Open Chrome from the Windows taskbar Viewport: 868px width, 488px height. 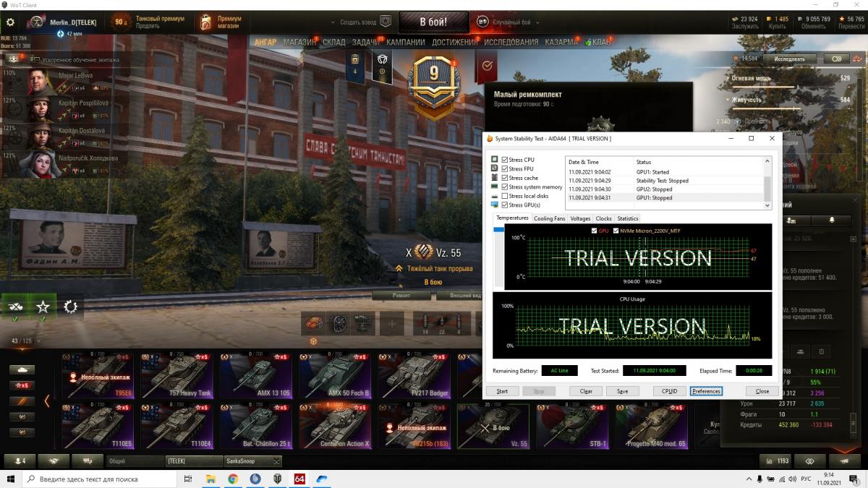click(233, 479)
